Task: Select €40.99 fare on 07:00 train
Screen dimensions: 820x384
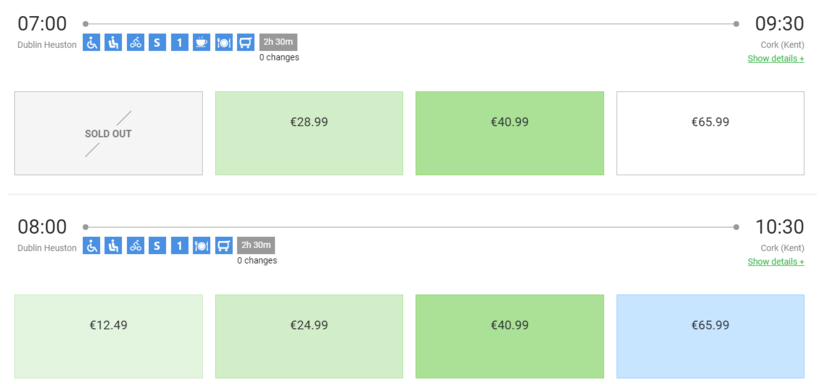Action: click(510, 133)
